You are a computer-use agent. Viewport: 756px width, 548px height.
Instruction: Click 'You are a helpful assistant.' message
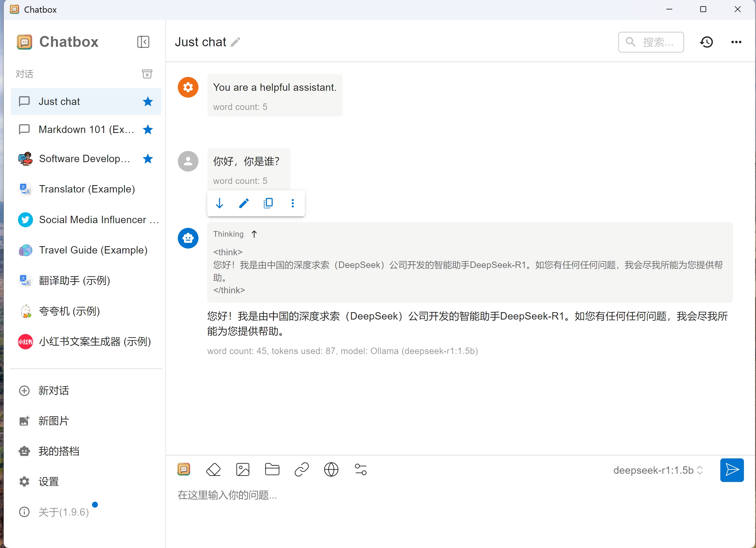tap(275, 87)
